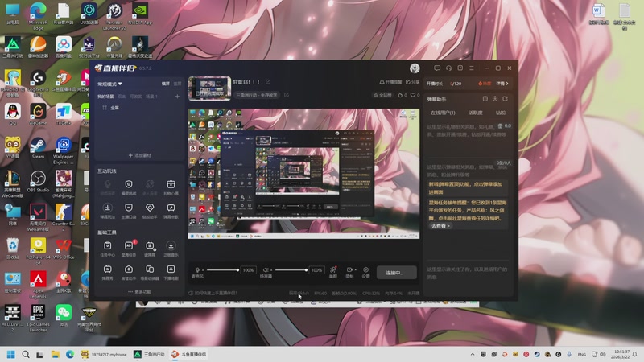Open the 场景切换器 tool
Viewport: 644px width, 362px height.
tap(150, 272)
